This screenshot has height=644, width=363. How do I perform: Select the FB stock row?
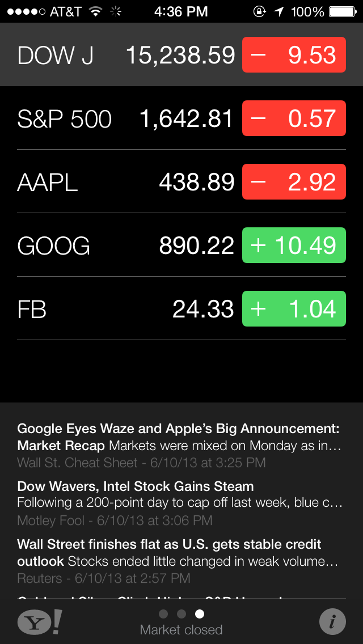point(125,309)
